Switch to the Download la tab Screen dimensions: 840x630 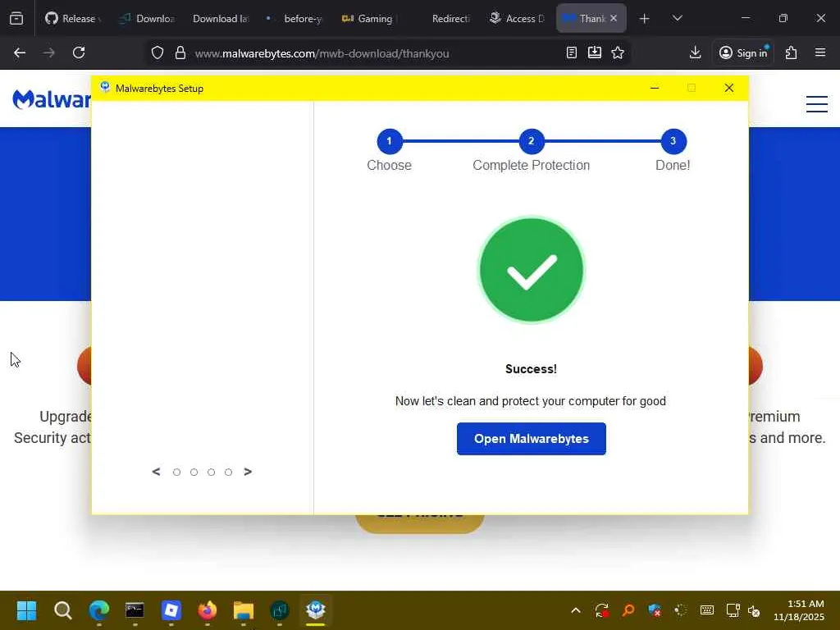click(x=221, y=18)
